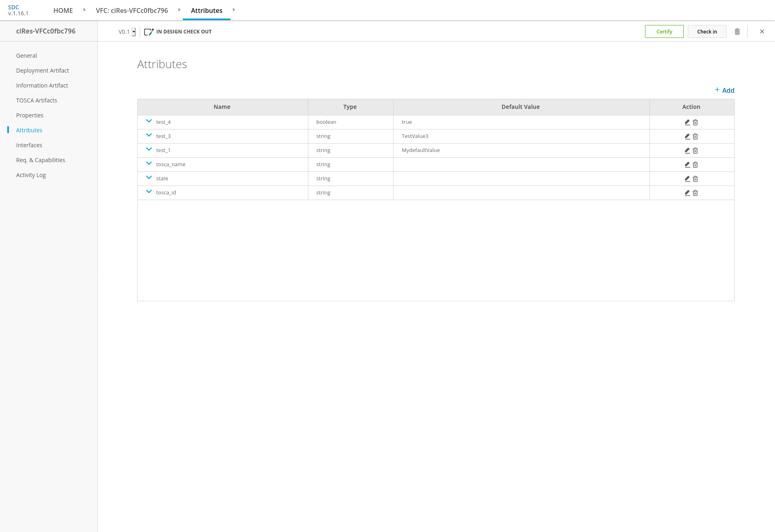Open the Activity Log section
This screenshot has width=775, height=532.
tap(31, 175)
